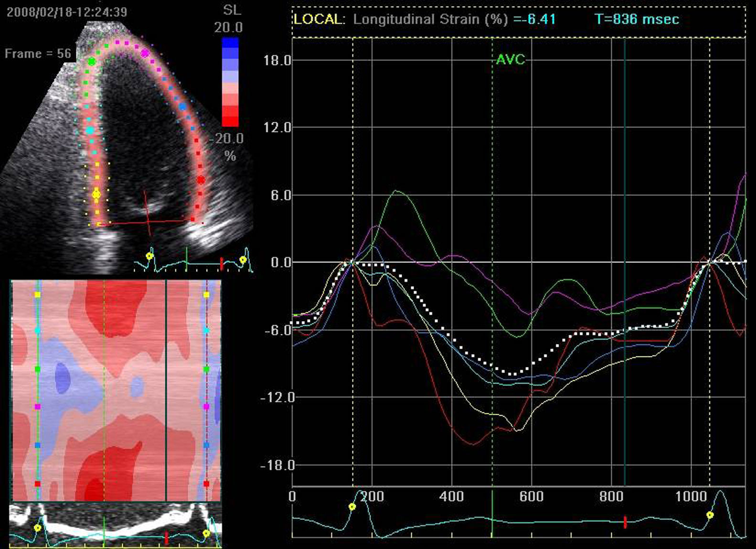Click the 400 label on time axis
Image resolution: width=756 pixels, height=549 pixels.
451,497
